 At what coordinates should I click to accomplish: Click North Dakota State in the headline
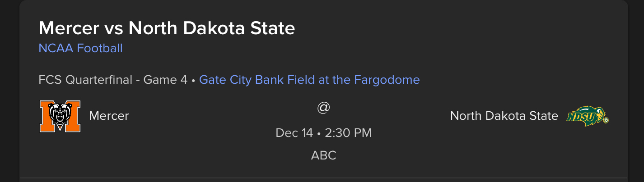(x=212, y=28)
